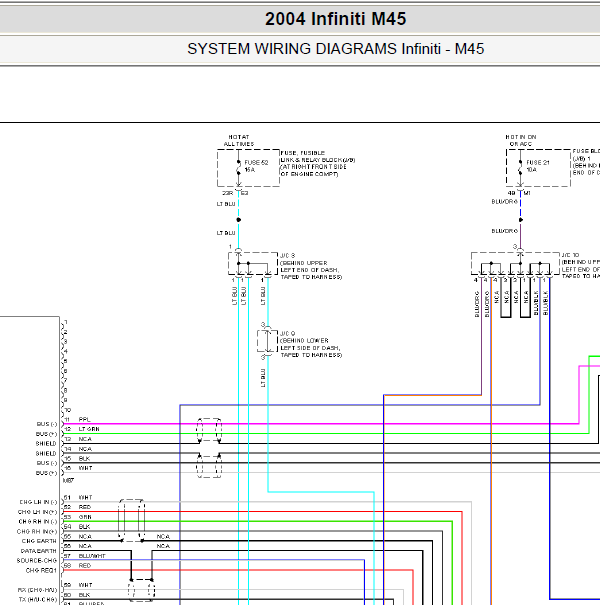Select "FUSE, FUSIBLE LINK & RELAY BLOCK" text
Viewport: 600px width, 605px height.
(318, 156)
